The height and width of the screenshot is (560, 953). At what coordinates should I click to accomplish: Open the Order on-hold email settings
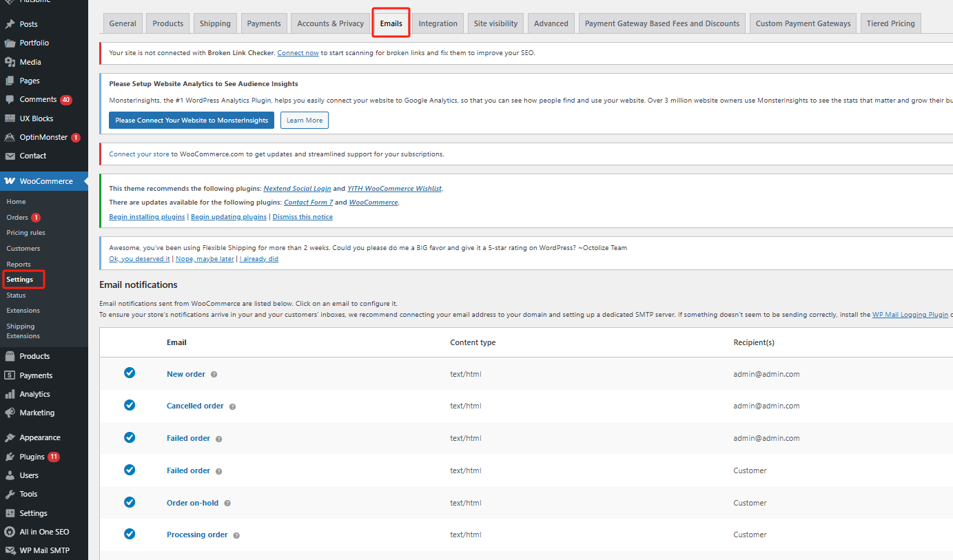(x=192, y=503)
